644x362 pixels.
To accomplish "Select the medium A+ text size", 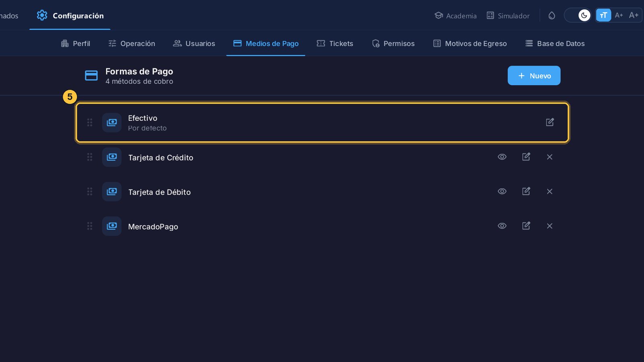I will pyautogui.click(x=619, y=15).
